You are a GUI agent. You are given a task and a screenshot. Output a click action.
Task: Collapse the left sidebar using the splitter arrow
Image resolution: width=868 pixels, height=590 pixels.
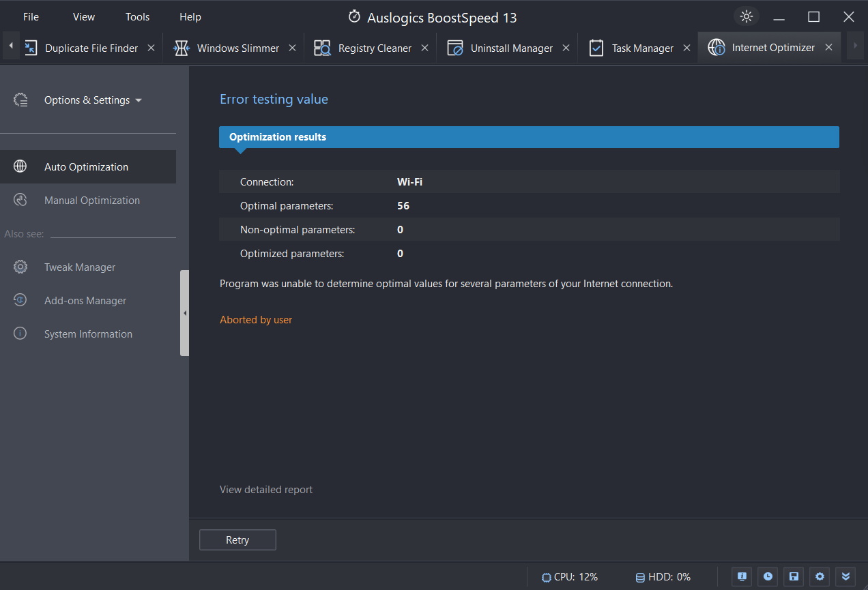click(184, 313)
